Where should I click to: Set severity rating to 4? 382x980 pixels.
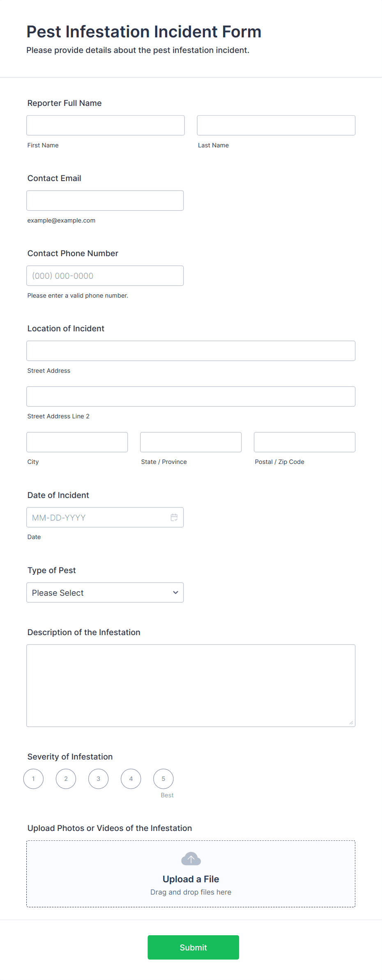[x=131, y=779]
